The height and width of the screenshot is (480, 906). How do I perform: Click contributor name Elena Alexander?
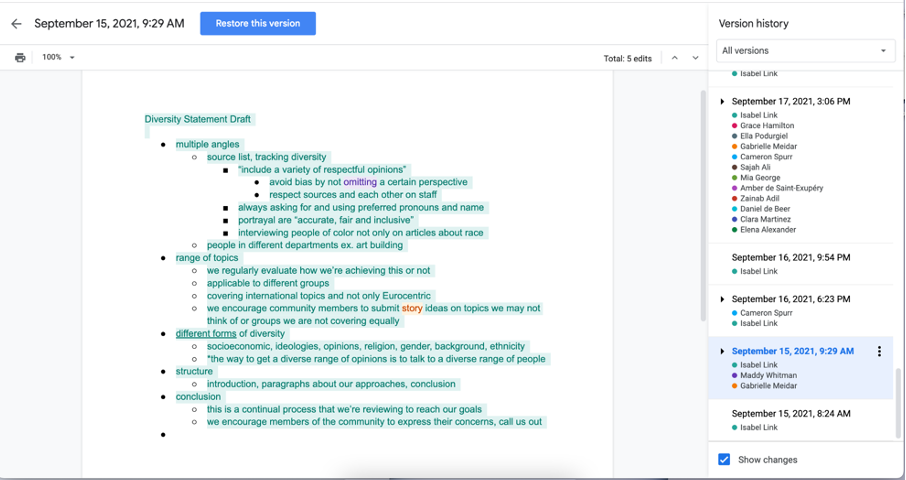pyautogui.click(x=768, y=229)
